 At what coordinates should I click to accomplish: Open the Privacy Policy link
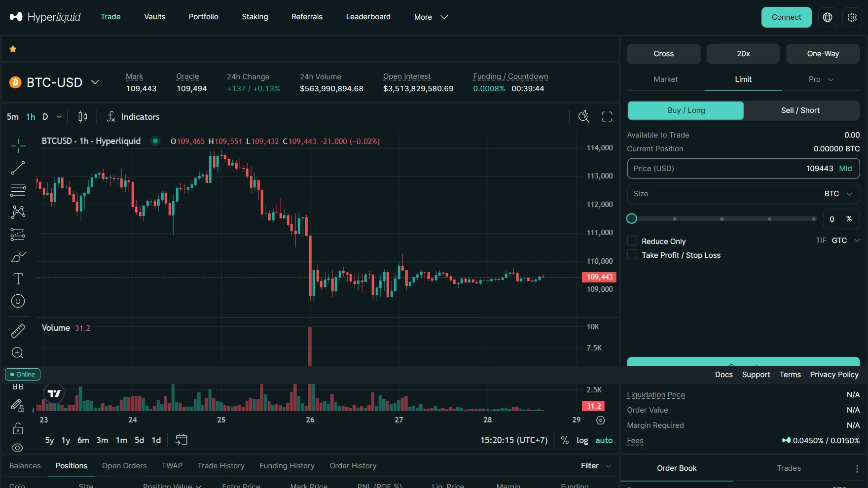click(834, 375)
